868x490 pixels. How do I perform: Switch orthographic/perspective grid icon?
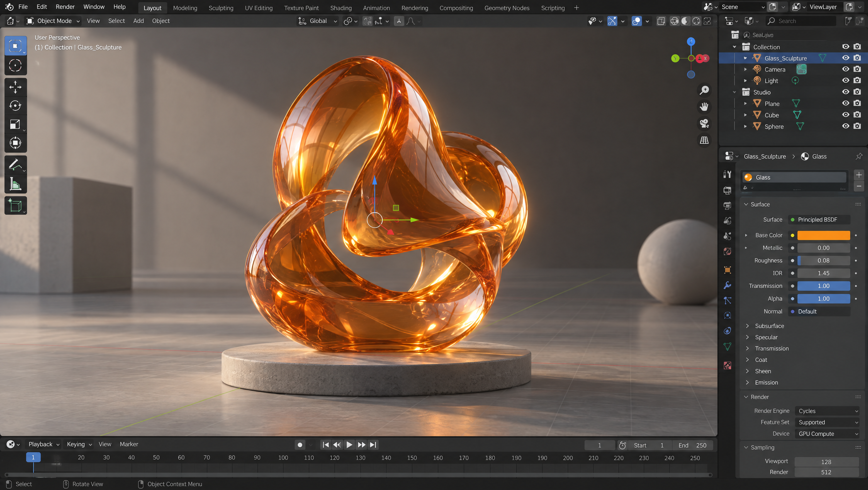coord(704,140)
